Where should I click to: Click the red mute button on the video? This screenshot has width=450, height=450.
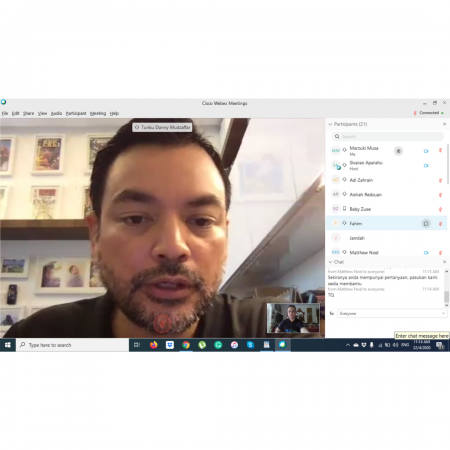pyautogui.click(x=162, y=324)
